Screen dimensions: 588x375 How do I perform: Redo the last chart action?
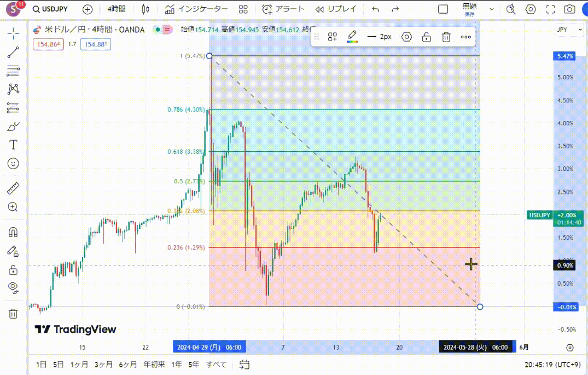point(395,9)
